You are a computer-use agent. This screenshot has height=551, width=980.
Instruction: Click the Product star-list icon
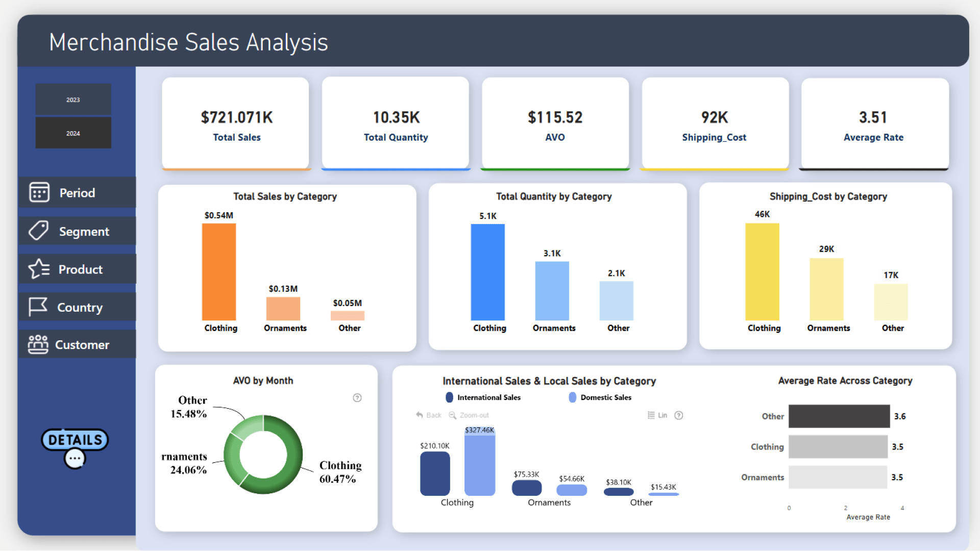[39, 269]
